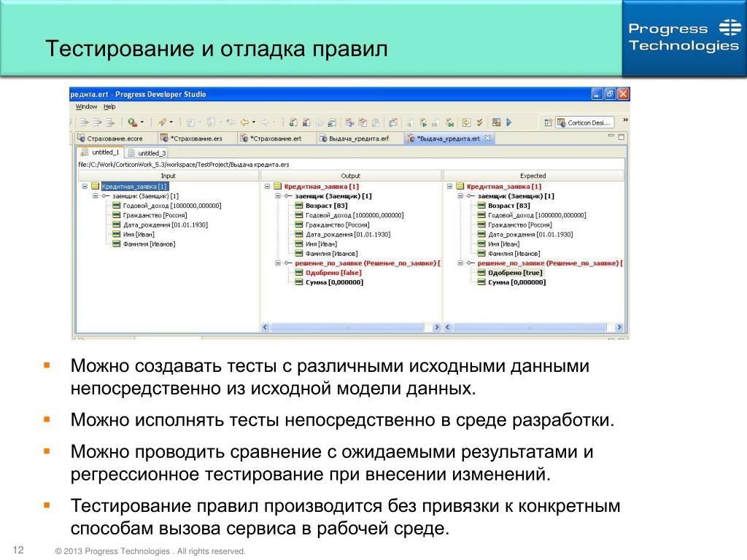Select Имя [Иван] in Expected tree

[x=503, y=244]
